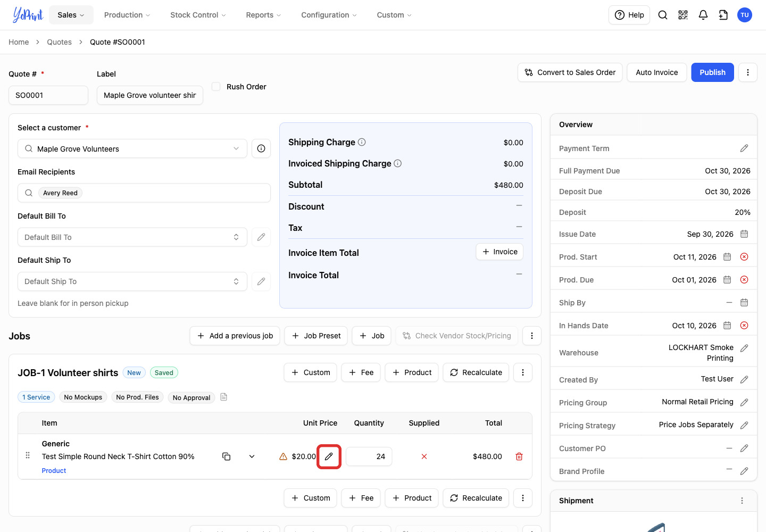Tick the Rush Order checkbox

click(216, 86)
